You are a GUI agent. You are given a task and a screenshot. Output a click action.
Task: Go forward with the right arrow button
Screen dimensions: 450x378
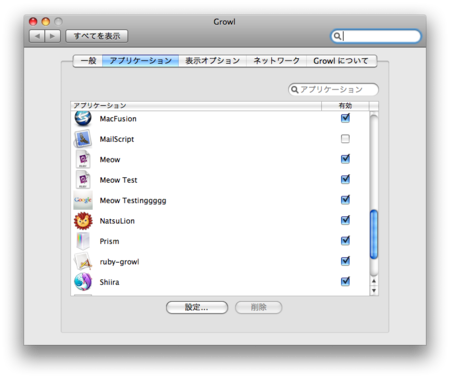(x=52, y=36)
